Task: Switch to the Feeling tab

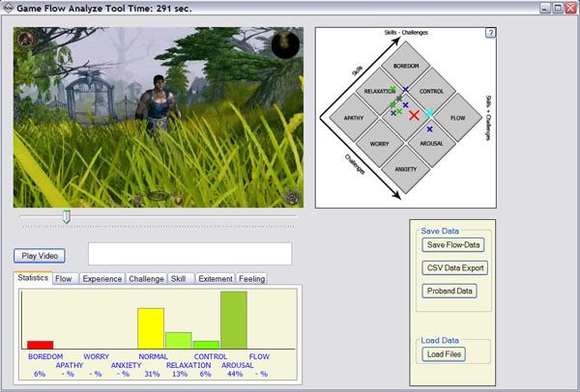Action: (x=251, y=279)
